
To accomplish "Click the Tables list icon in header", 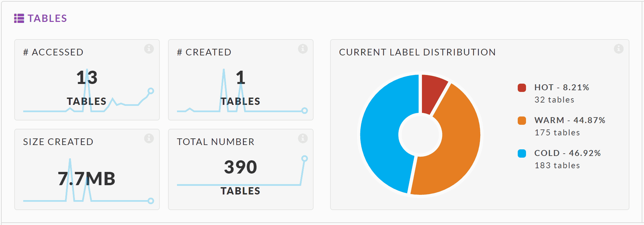I will pyautogui.click(x=19, y=19).
